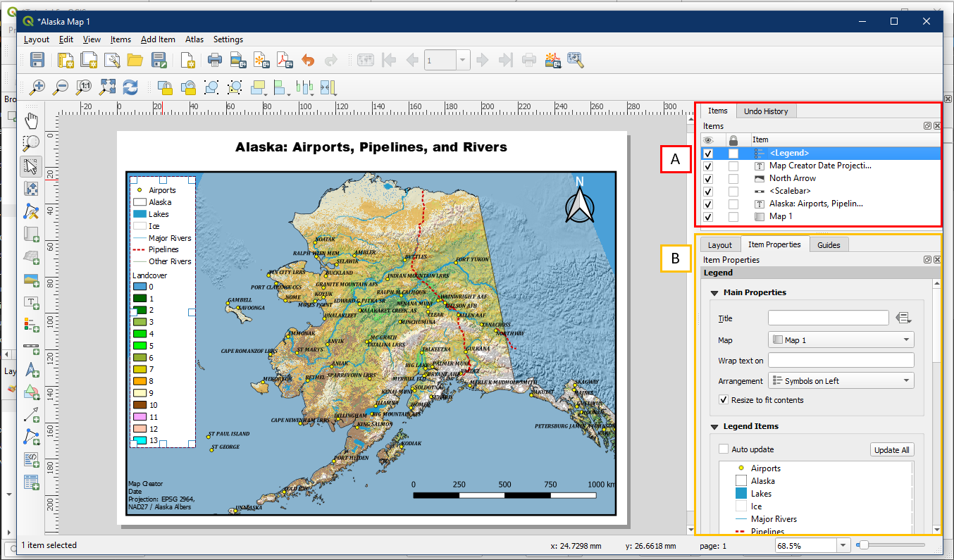Enable the Auto update checkbox
Image resolution: width=954 pixels, height=560 pixels.
[724, 449]
